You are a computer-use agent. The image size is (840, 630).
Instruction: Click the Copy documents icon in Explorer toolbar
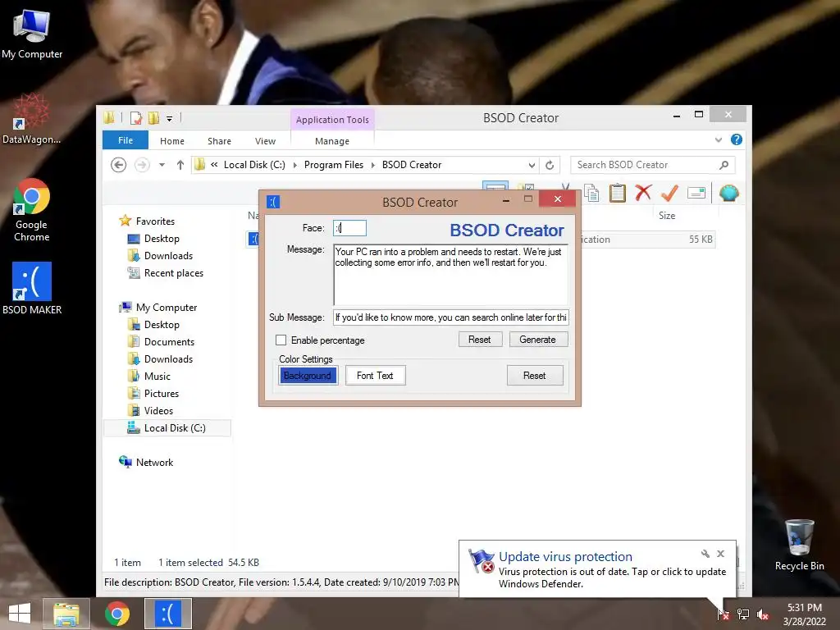tap(591, 193)
